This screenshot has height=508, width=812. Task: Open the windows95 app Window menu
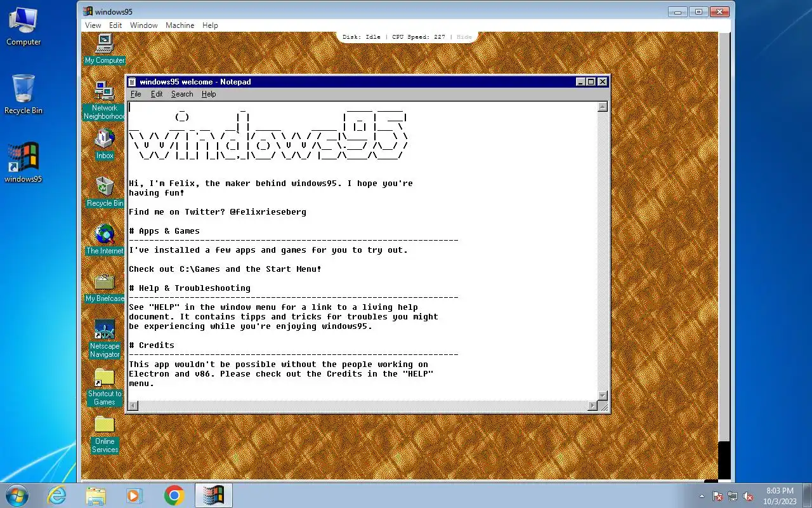[x=144, y=25]
